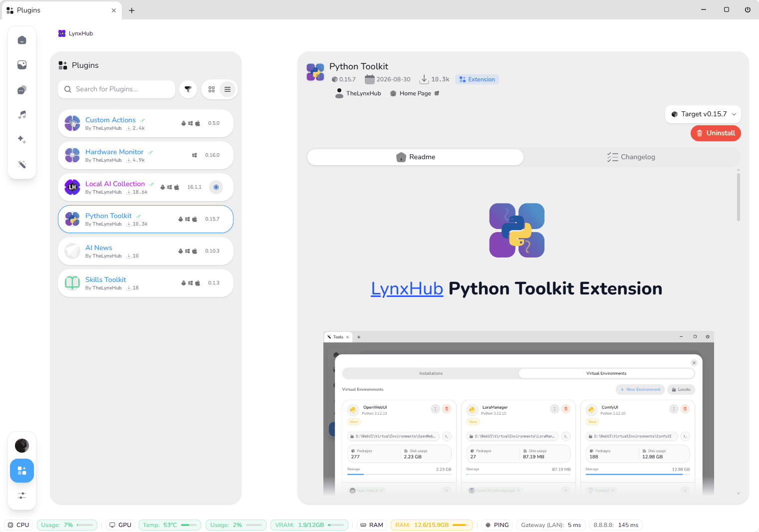Select the Python Toolkit plugin title in list
This screenshot has height=532, width=759.
coord(108,216)
